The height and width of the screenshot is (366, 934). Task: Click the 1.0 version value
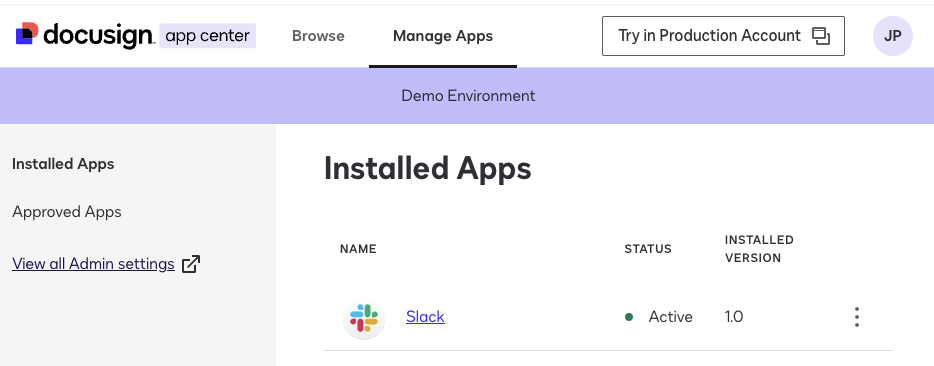pyautogui.click(x=734, y=317)
